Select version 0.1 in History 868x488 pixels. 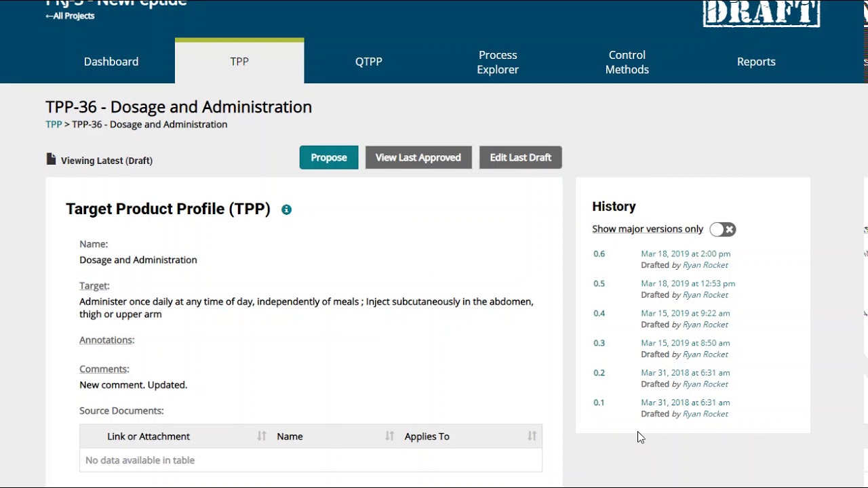pyautogui.click(x=599, y=403)
